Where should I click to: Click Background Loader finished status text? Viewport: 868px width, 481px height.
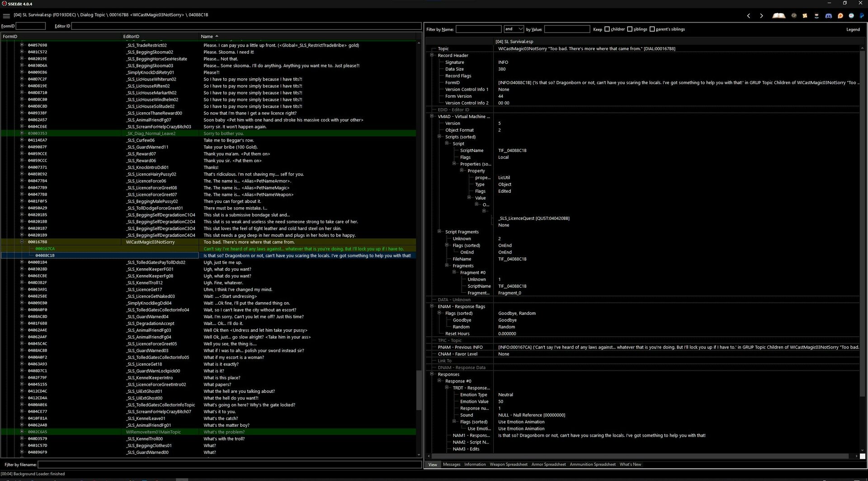pos(33,474)
